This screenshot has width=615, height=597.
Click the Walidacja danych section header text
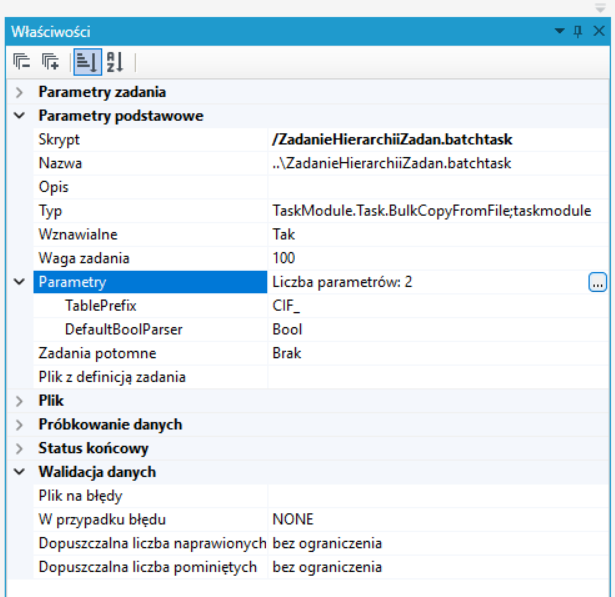(x=97, y=472)
